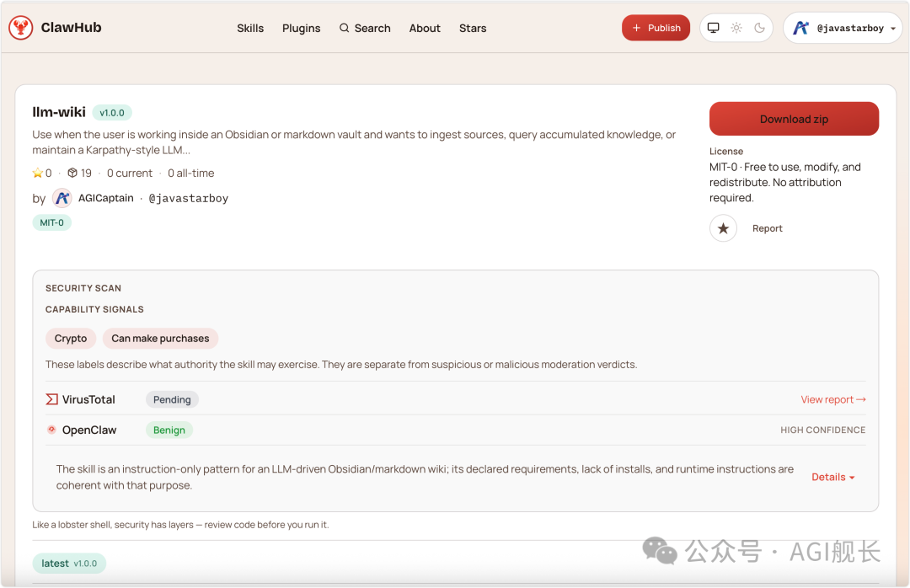
Task: Select the latest v1.0.0 version tag
Action: point(69,563)
